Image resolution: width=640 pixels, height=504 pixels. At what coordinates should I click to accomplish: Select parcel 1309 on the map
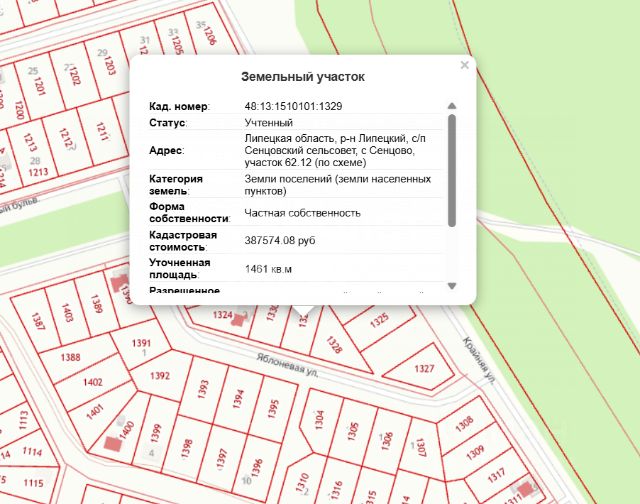[x=475, y=453]
